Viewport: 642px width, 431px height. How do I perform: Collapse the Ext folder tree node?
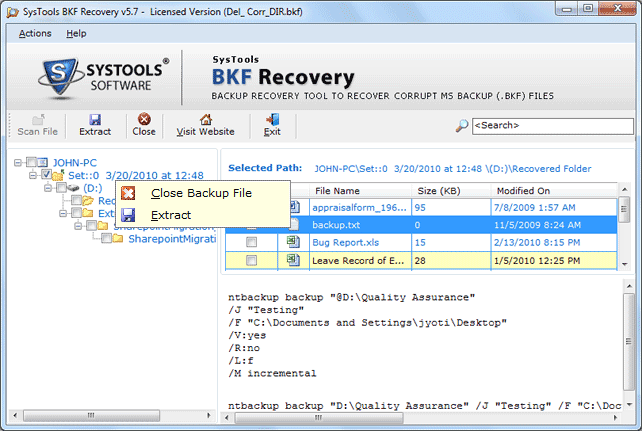(x=63, y=213)
